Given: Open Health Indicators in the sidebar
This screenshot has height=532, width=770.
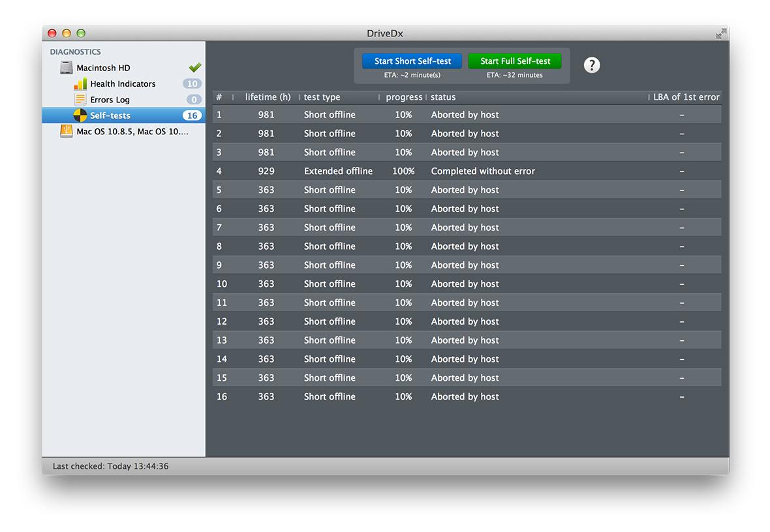Looking at the screenshot, I should point(123,84).
